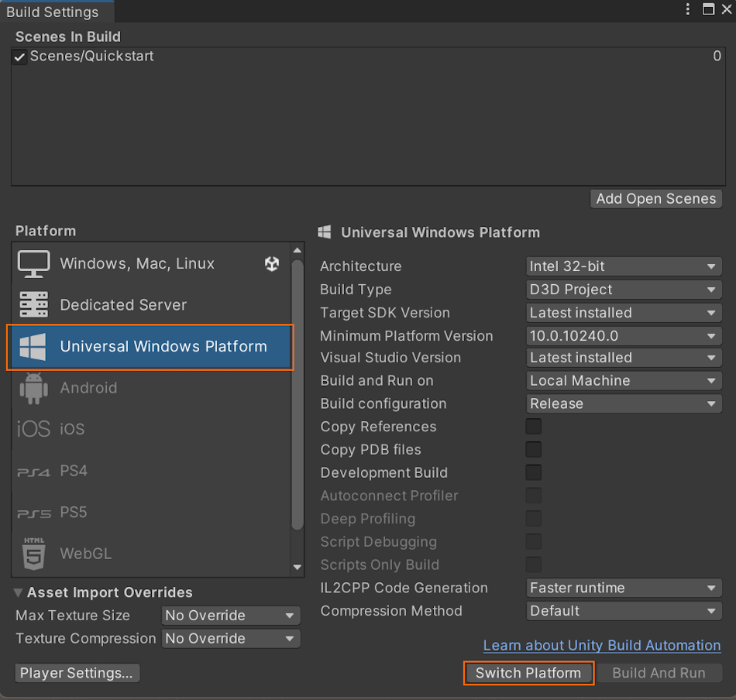The image size is (736, 700).
Task: Toggle the Scripts Only Build checkbox
Action: tap(533, 564)
